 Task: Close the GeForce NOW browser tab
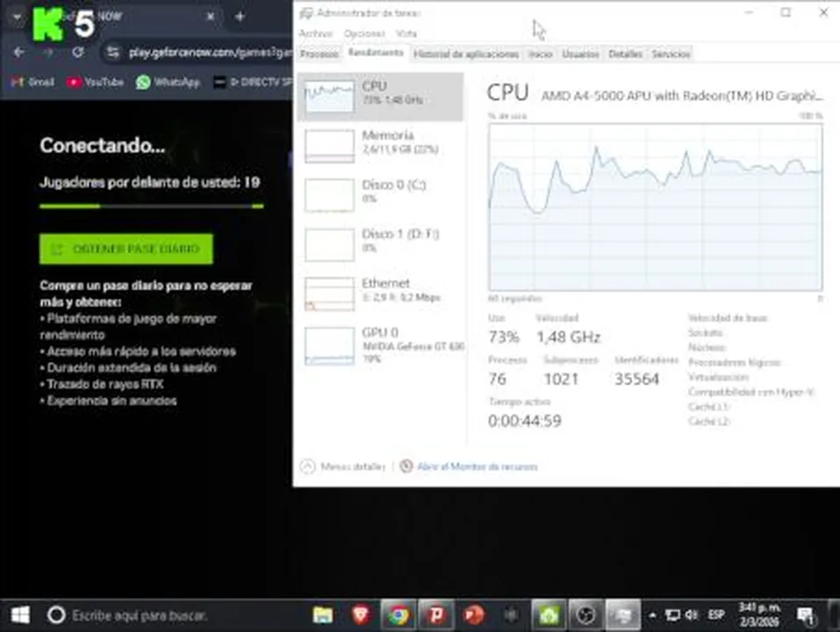click(x=211, y=17)
